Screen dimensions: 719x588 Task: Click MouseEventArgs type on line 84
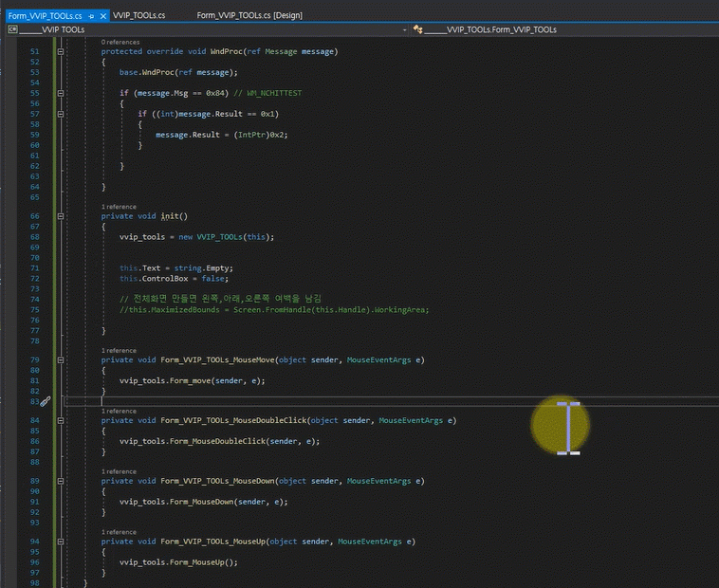pos(411,421)
